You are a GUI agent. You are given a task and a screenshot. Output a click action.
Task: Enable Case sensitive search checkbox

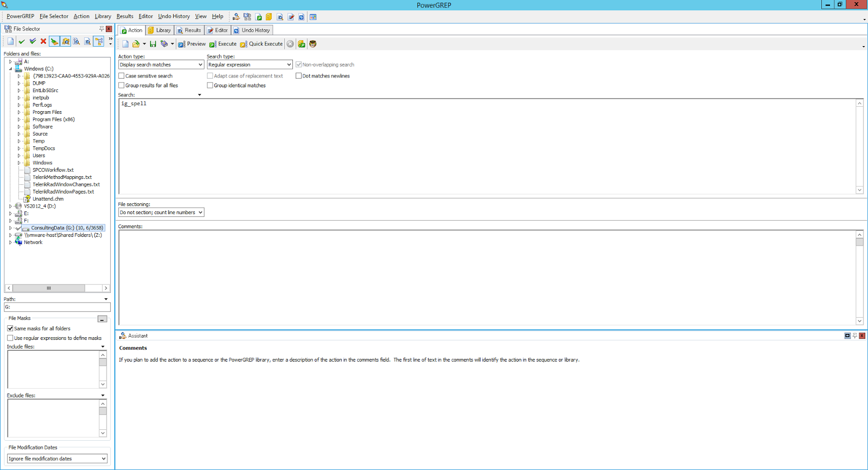(x=122, y=76)
